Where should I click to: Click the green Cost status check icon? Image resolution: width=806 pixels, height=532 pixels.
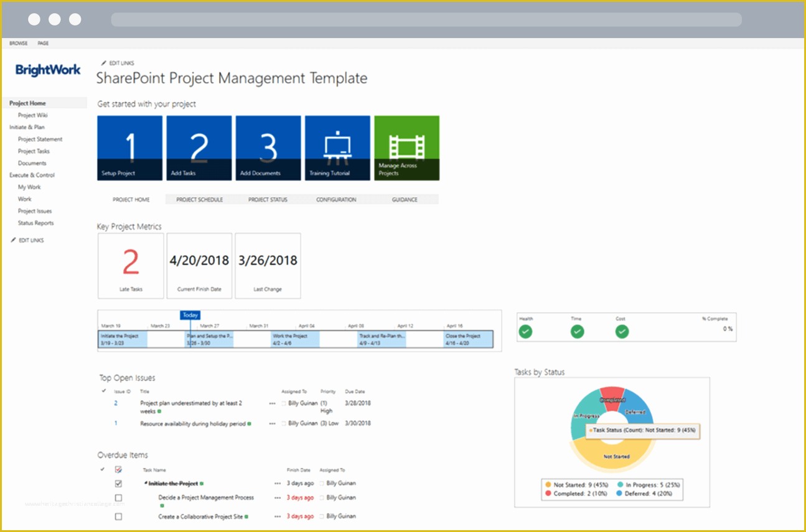(622, 332)
